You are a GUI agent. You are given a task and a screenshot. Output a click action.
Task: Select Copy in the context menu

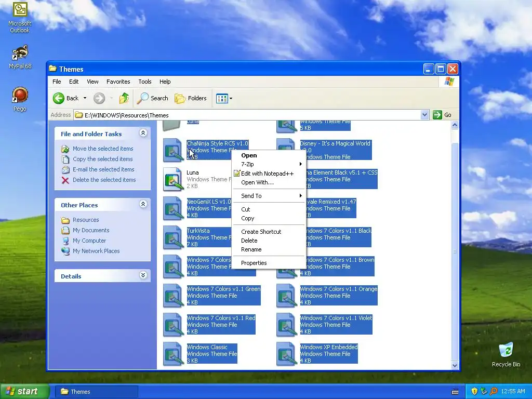click(269, 218)
